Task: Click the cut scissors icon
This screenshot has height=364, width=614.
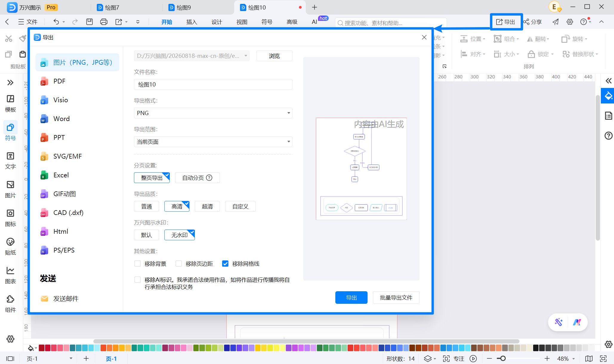Action: [x=9, y=39]
